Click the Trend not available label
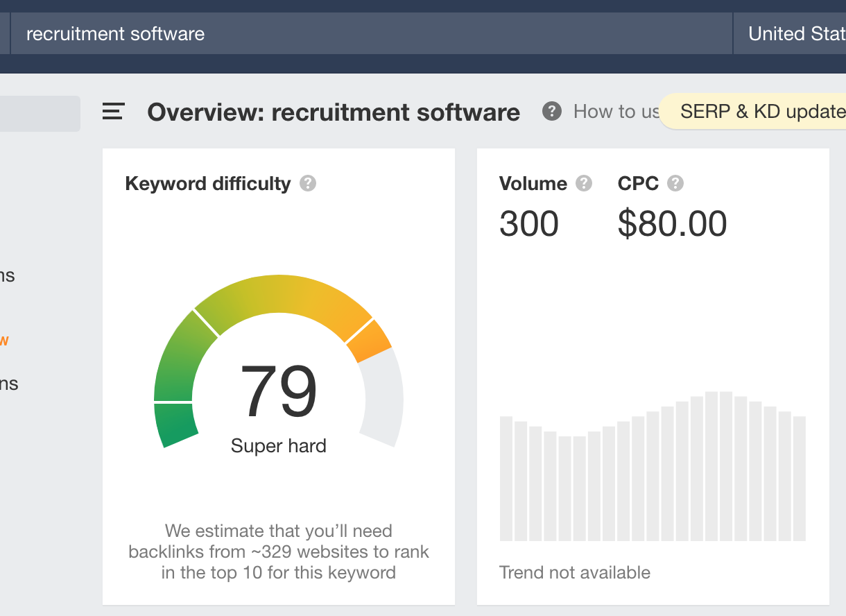Screen dimensions: 846x616 click(x=575, y=573)
